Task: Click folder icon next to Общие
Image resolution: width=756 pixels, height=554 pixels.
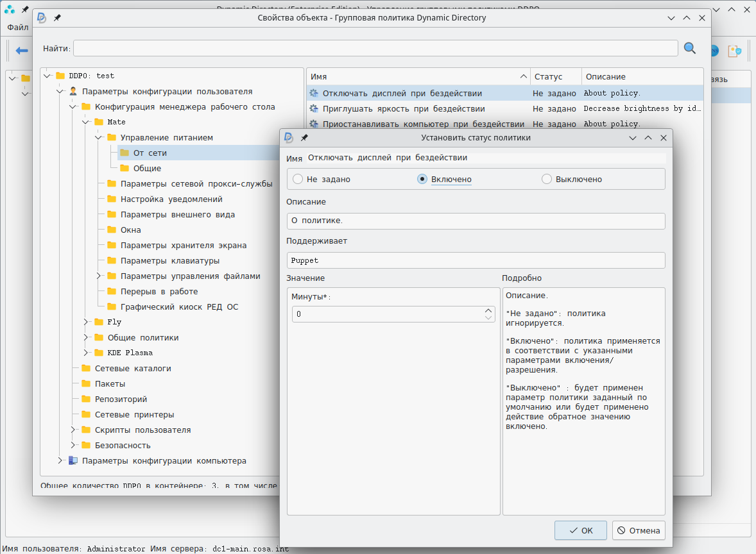Action: (125, 168)
